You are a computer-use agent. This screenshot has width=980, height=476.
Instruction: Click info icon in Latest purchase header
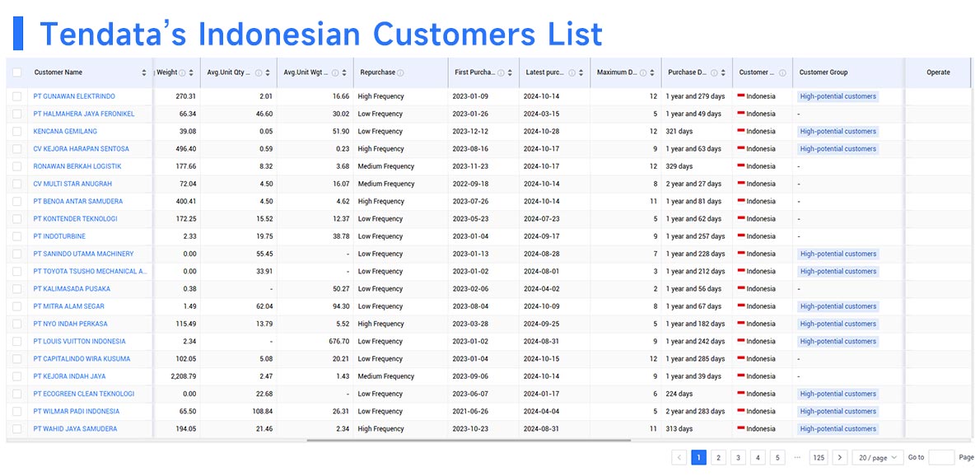click(572, 73)
